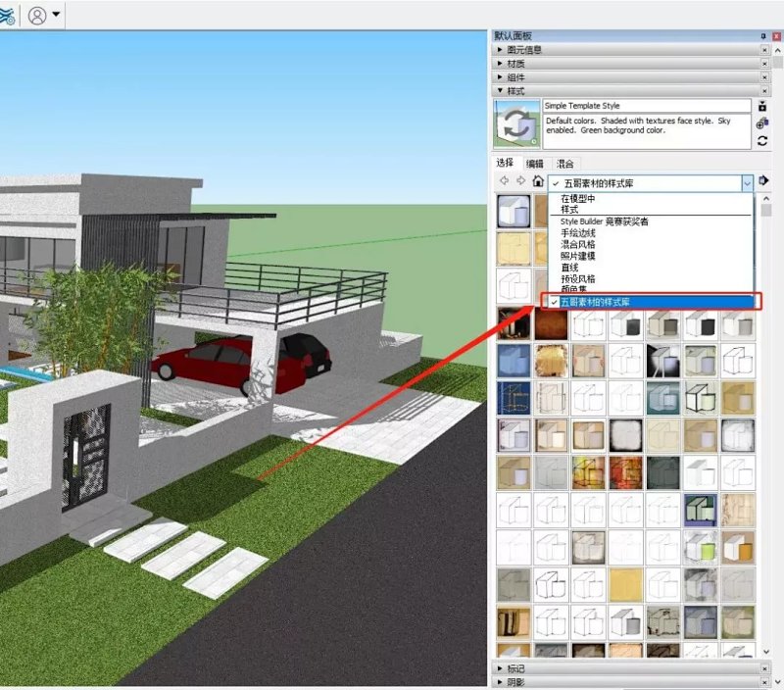Open the Details arrow beside the library dropdown
Viewport: 784px width, 690px height.
(x=763, y=180)
